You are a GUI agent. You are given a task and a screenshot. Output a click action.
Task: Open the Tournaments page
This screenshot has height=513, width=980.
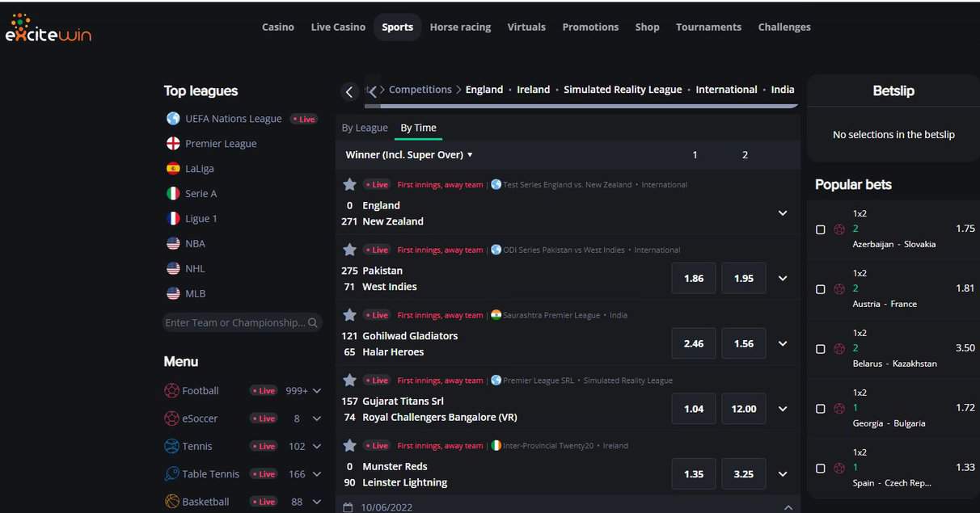point(708,27)
